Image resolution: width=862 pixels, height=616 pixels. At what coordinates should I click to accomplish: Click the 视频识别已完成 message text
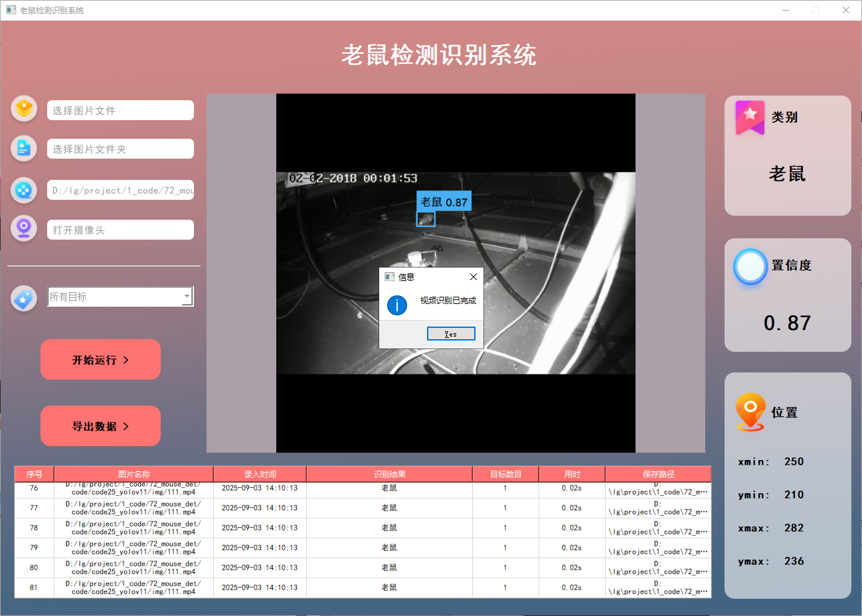tap(448, 301)
